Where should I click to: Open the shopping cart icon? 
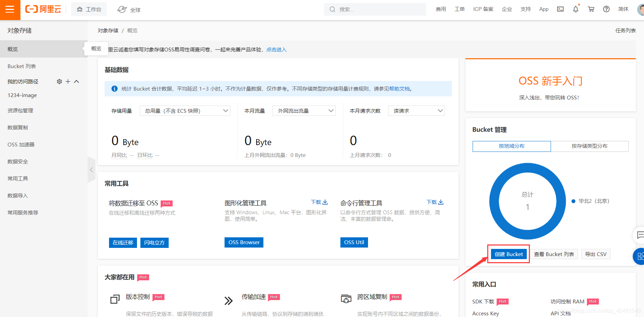[591, 9]
